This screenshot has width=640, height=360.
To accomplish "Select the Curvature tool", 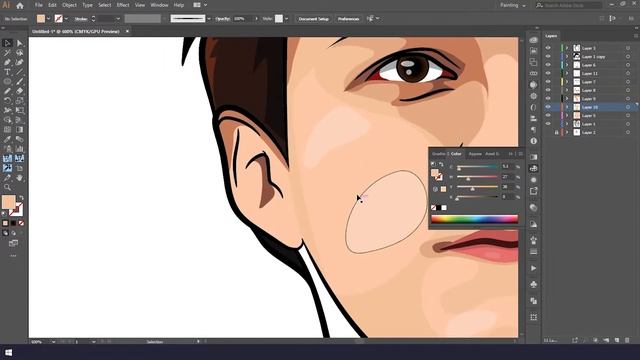I will [19, 62].
